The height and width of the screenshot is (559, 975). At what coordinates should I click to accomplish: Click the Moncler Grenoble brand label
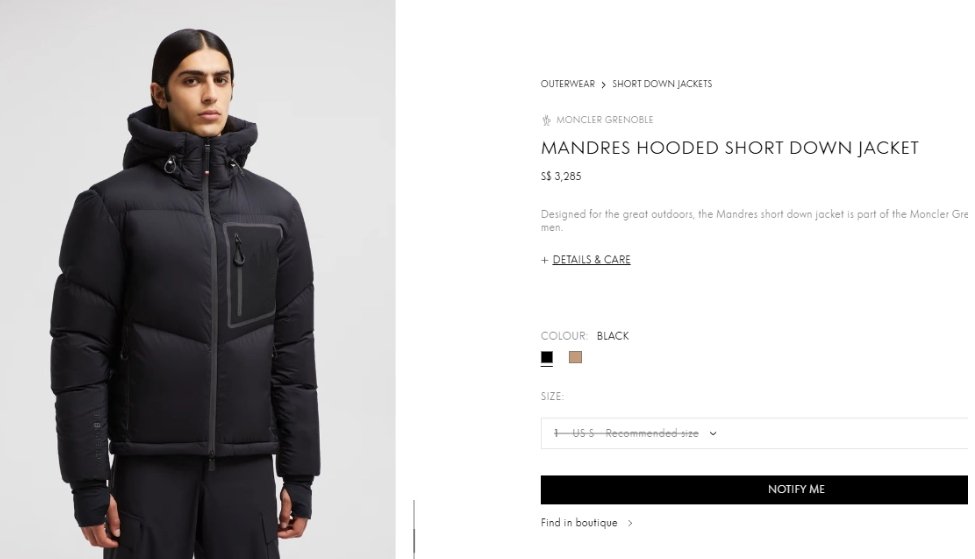[x=604, y=120]
